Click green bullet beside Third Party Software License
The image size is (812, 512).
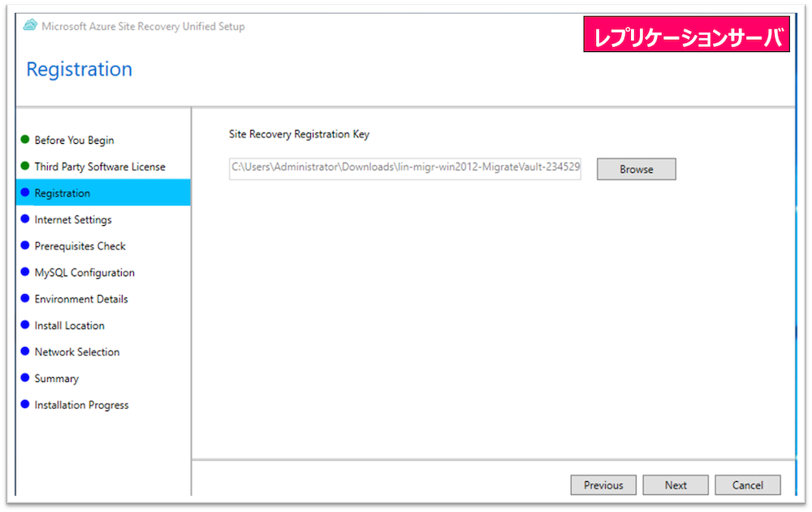click(25, 166)
